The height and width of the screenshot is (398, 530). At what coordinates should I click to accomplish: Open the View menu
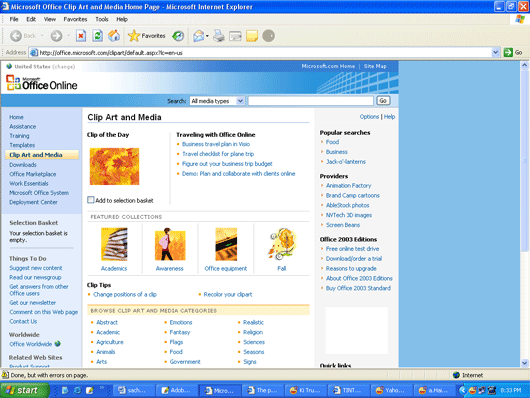(50, 19)
